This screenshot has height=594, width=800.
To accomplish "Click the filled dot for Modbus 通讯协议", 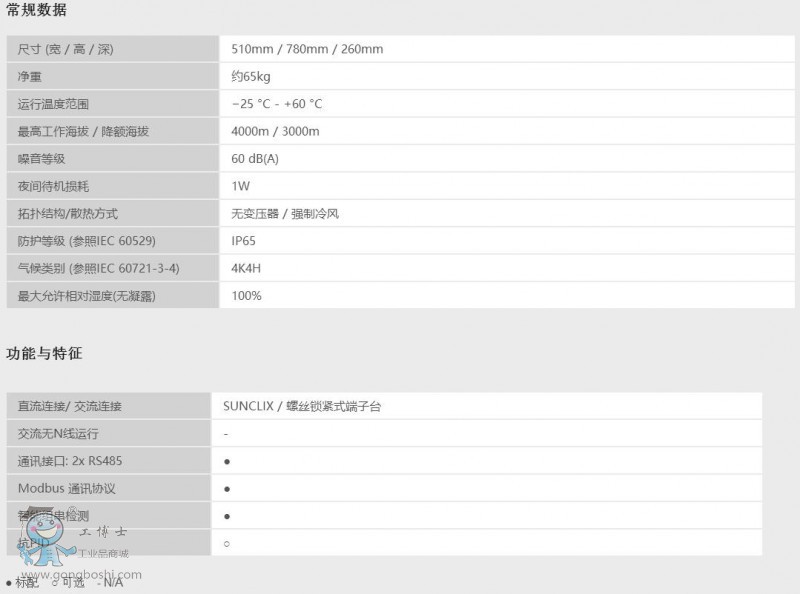I will (227, 489).
